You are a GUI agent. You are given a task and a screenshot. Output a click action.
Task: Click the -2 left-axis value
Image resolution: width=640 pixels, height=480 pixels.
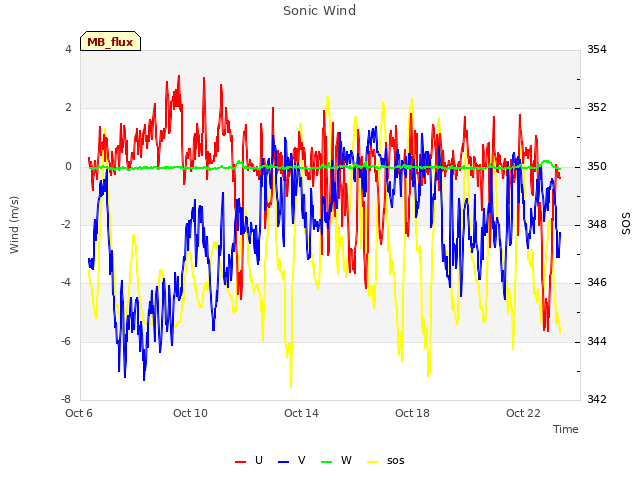(66, 225)
